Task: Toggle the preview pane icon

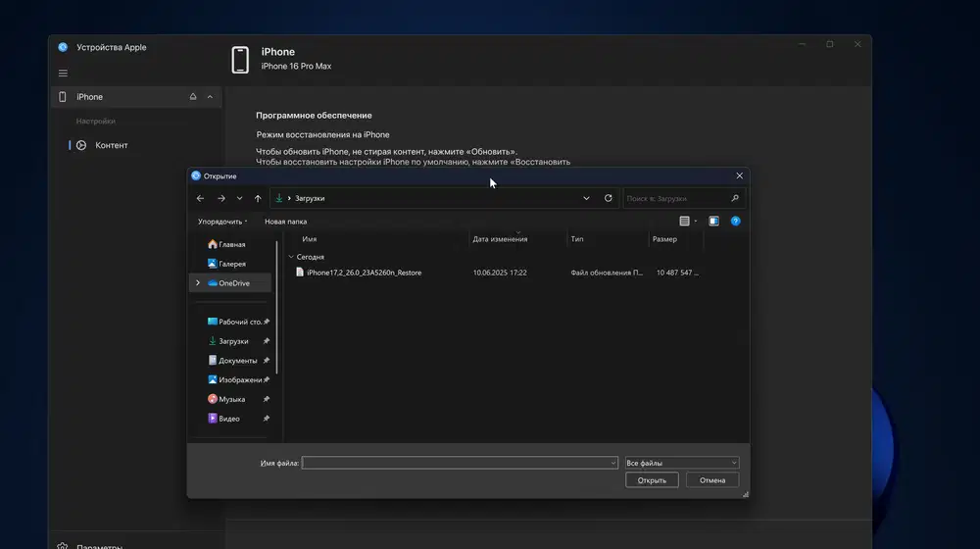Action: pyautogui.click(x=713, y=221)
